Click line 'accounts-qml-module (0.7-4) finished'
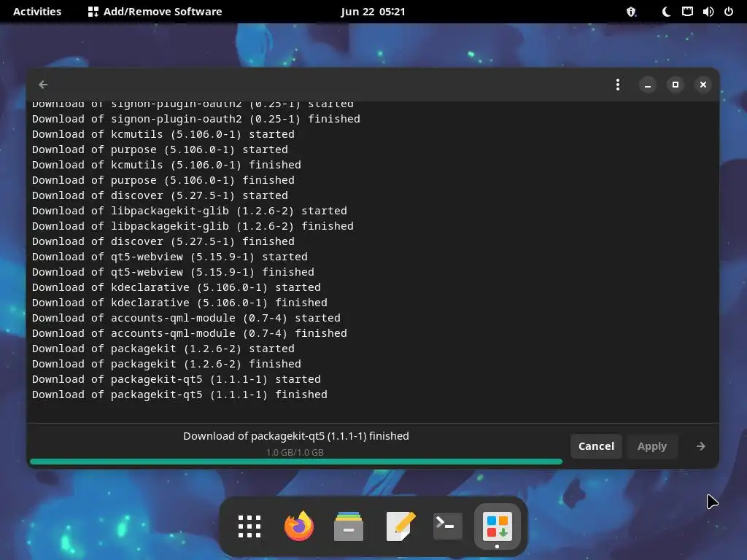The height and width of the screenshot is (560, 747). (x=189, y=333)
